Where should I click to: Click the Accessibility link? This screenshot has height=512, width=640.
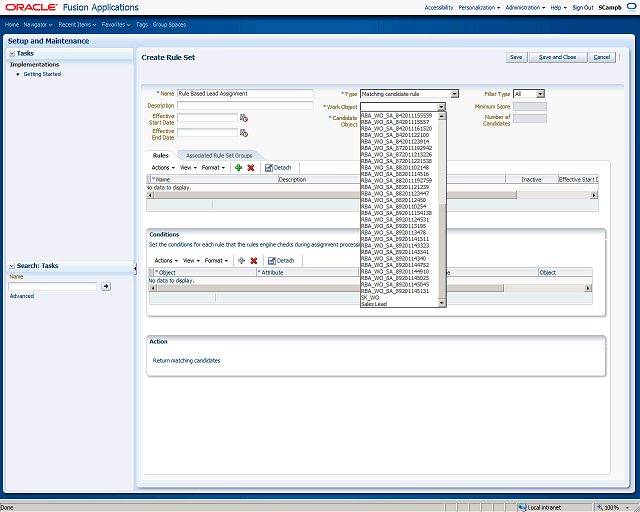point(439,7)
